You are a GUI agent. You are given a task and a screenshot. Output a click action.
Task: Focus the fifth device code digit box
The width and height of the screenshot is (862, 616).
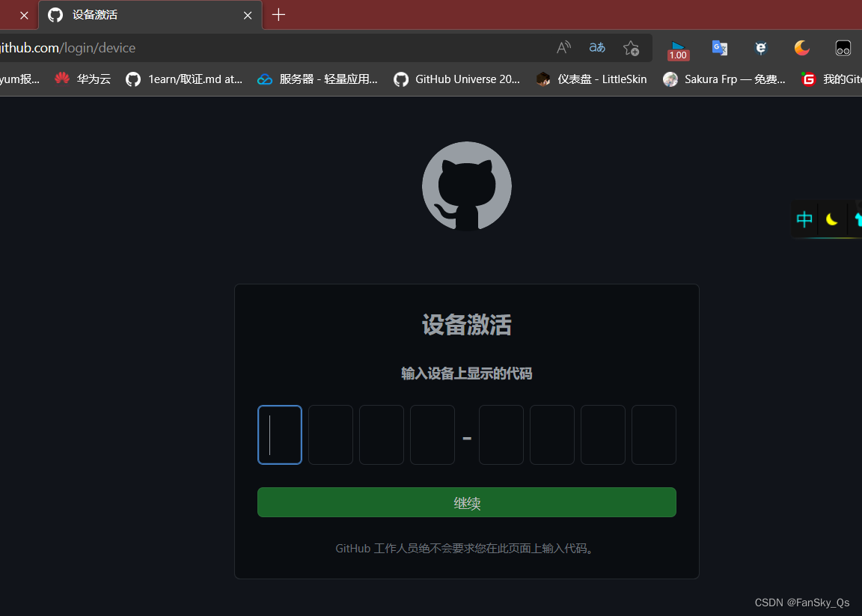[501, 435]
